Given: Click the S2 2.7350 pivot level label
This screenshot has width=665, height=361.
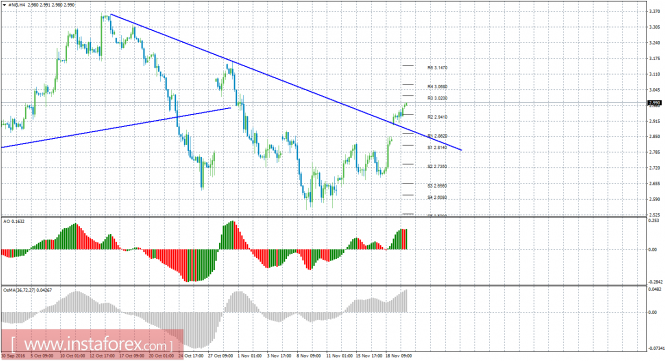Looking at the screenshot, I should 437,167.
